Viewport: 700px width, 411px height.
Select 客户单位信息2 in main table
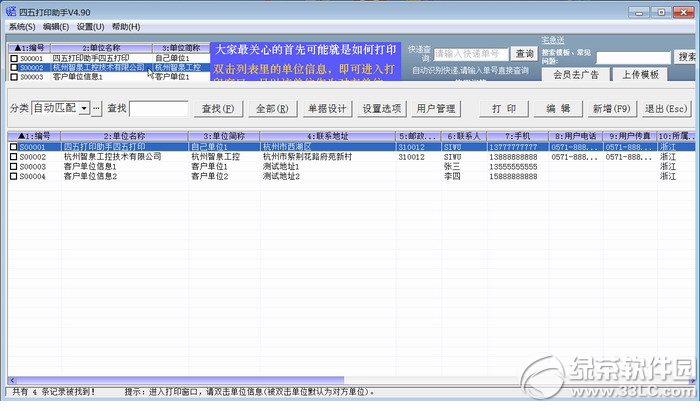(x=90, y=176)
